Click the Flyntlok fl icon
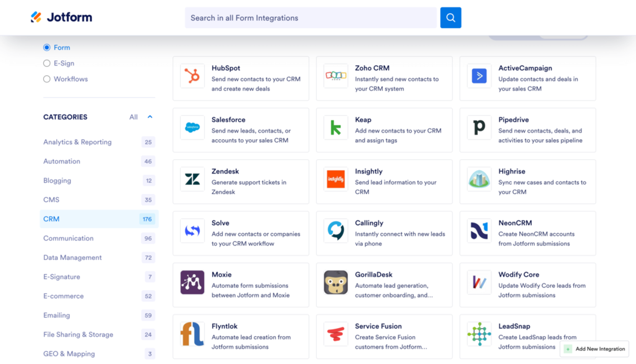Image resolution: width=636 pixels, height=364 pixels. [192, 334]
